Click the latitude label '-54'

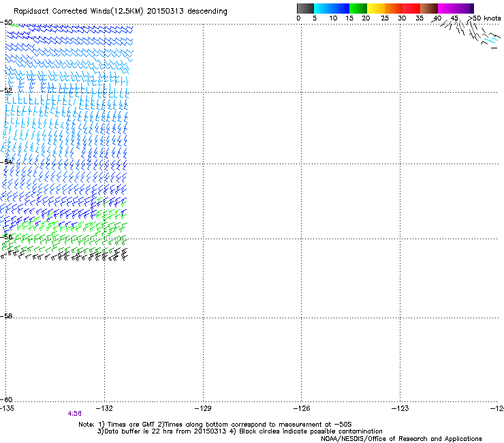(x=6, y=162)
